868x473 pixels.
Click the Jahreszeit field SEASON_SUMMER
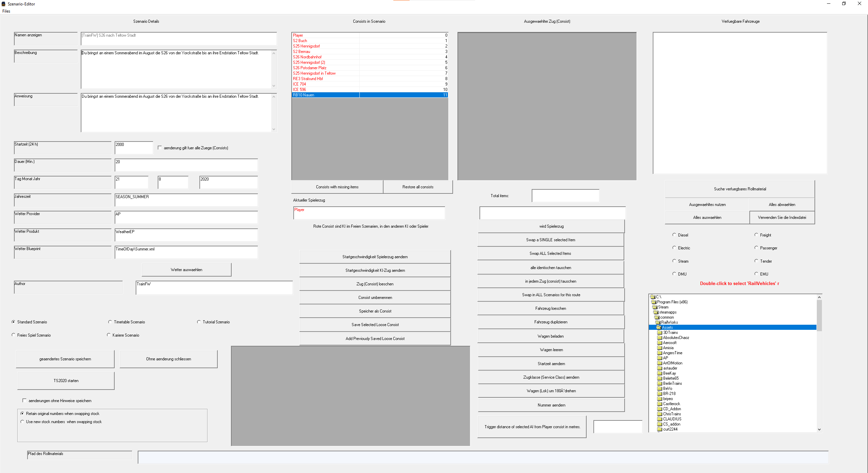pos(186,200)
